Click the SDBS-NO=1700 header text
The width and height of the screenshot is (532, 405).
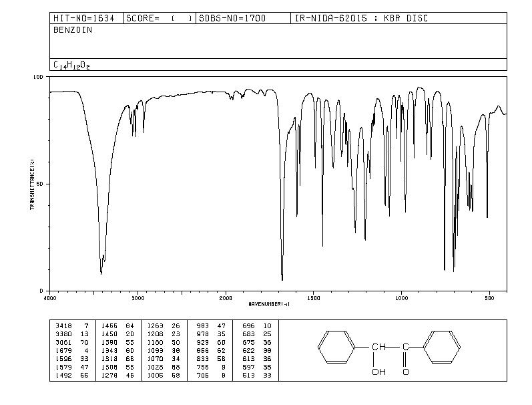(x=232, y=18)
